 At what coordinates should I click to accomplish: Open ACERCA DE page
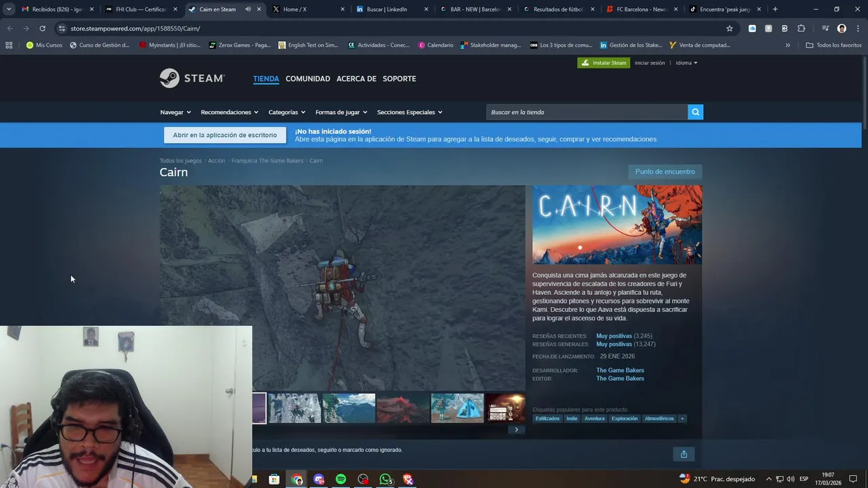click(x=356, y=79)
